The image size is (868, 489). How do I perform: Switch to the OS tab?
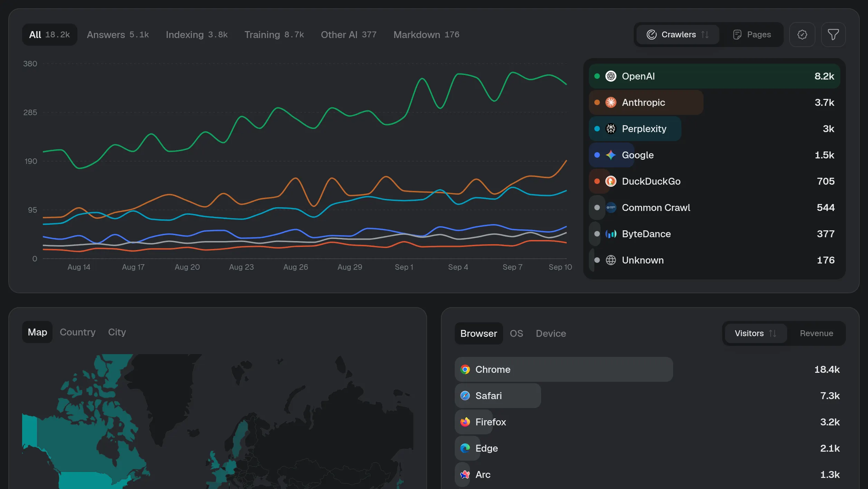(x=516, y=333)
